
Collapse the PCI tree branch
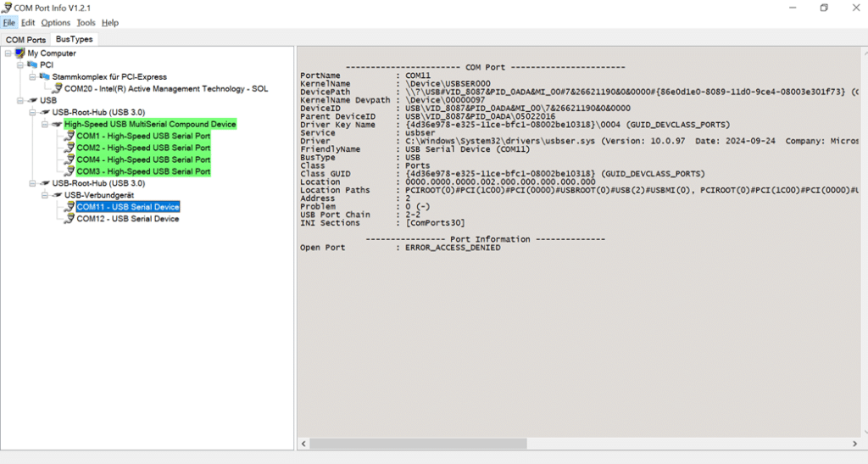20,64
